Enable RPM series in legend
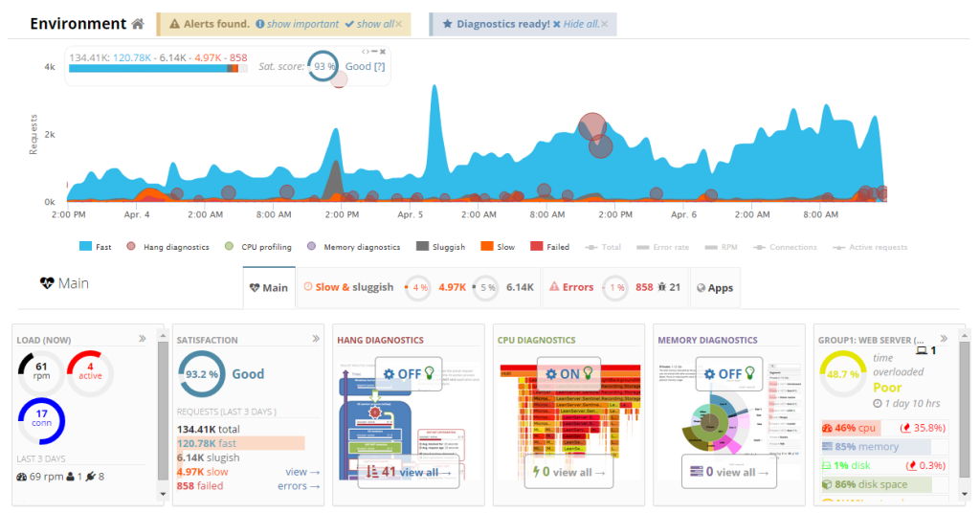 [721, 247]
